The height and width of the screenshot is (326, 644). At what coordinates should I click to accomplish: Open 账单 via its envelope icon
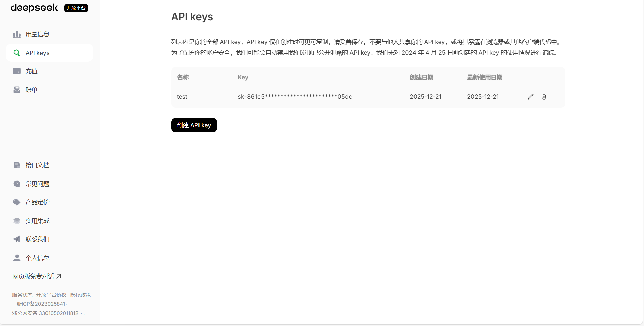17,90
